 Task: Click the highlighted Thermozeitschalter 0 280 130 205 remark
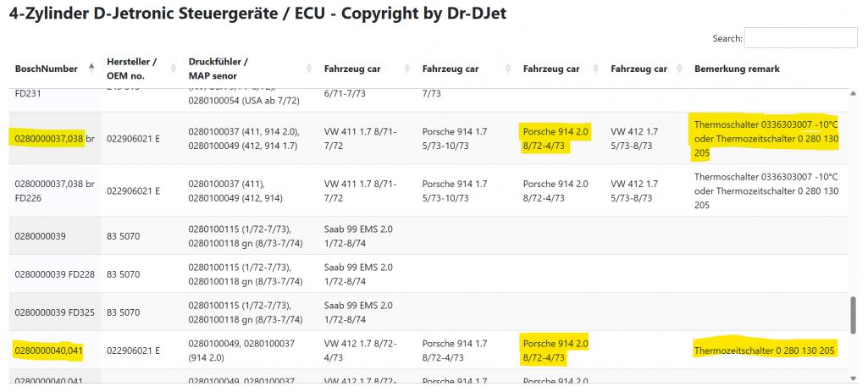pyautogui.click(x=765, y=351)
